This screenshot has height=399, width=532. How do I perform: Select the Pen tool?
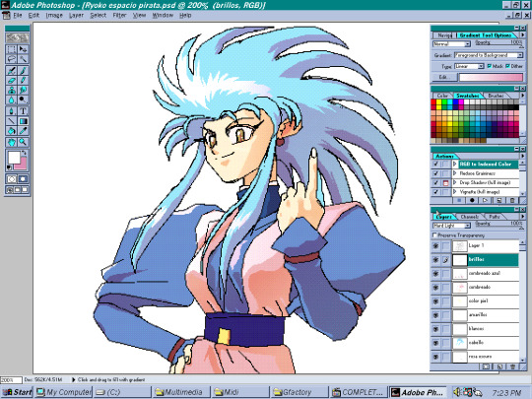(x=12, y=111)
